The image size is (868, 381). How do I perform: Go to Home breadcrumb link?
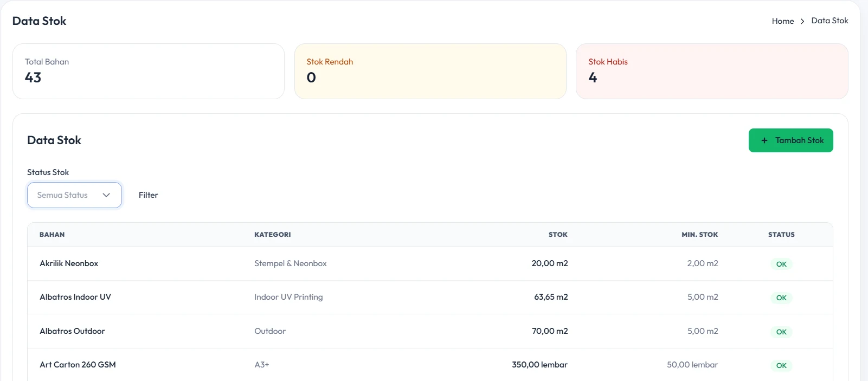point(783,21)
